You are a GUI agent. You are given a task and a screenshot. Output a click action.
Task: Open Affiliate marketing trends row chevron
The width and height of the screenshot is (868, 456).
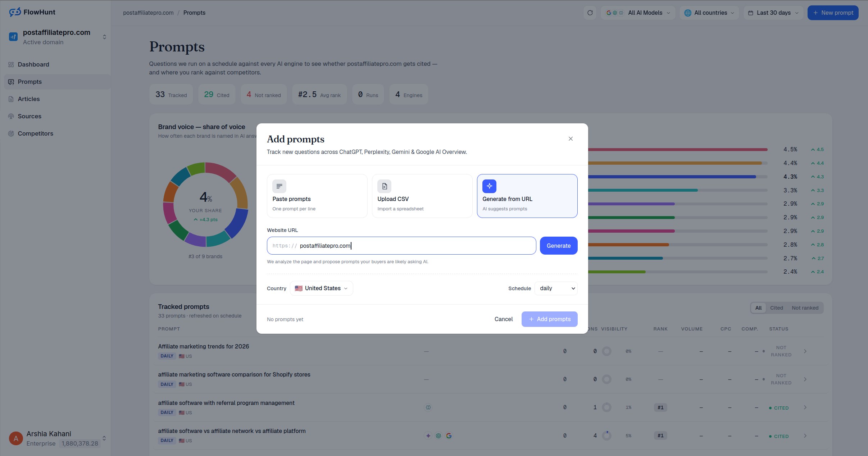[805, 351]
